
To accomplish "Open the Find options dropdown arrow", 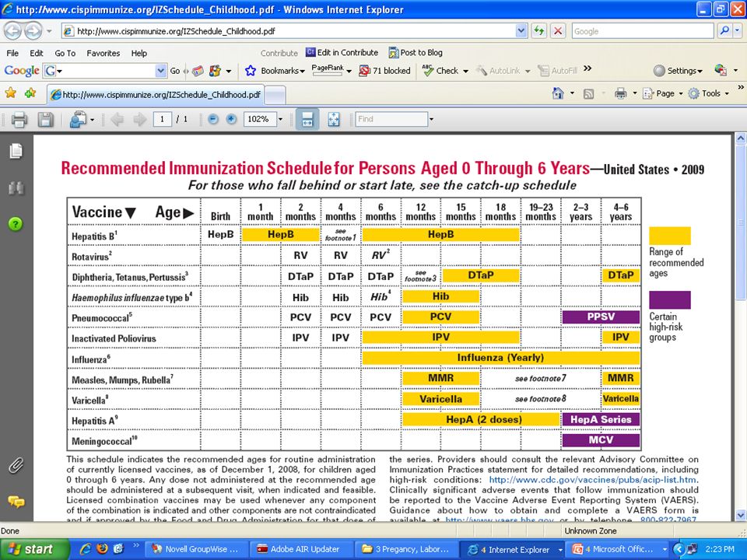I will (x=431, y=119).
